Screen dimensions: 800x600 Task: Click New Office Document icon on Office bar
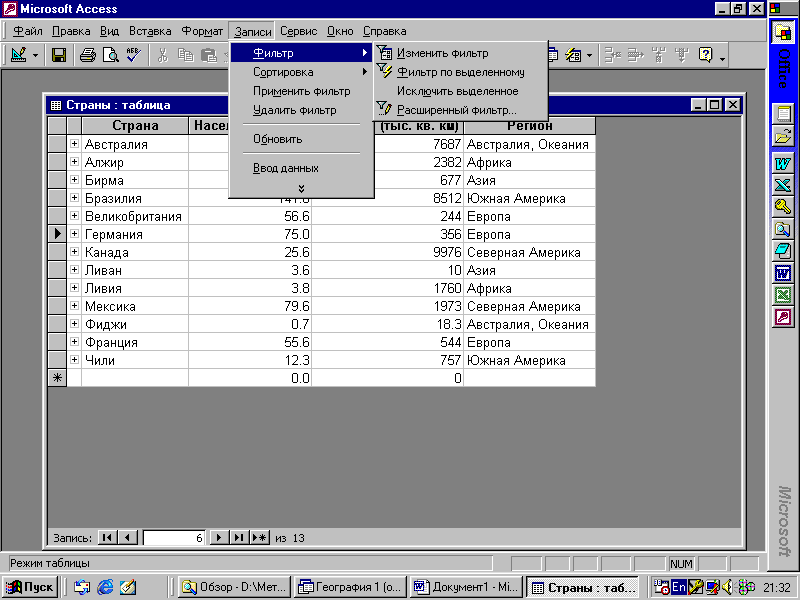pyautogui.click(x=783, y=113)
